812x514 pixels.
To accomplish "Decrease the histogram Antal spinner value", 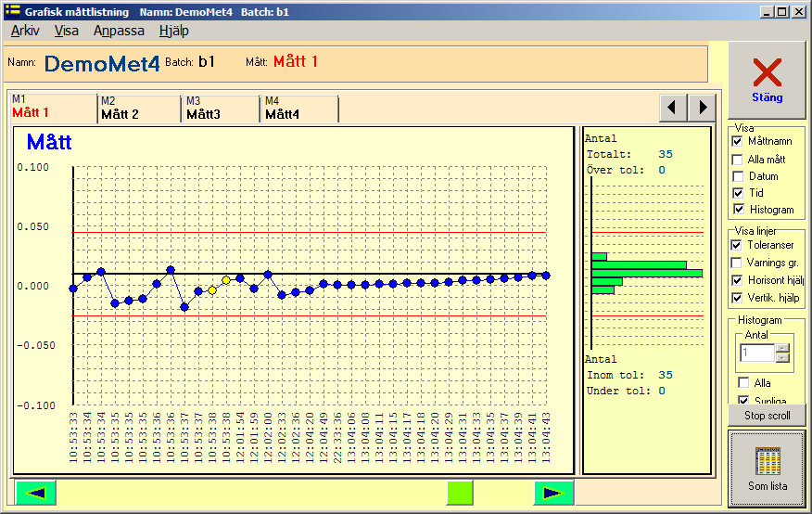I will (x=782, y=357).
